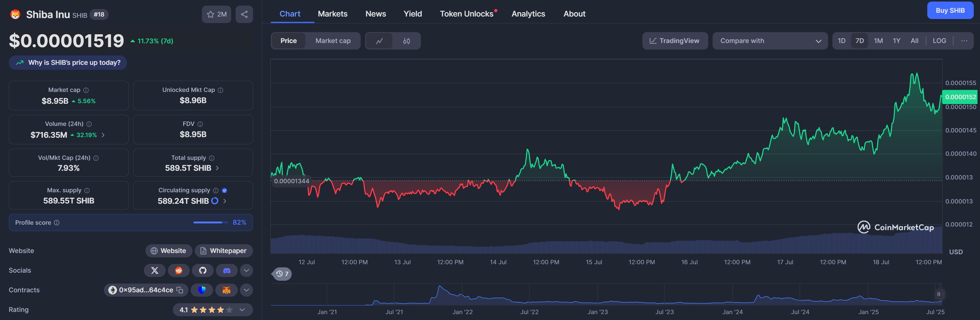Click the history events badge 7
This screenshot has height=320, width=980.
click(282, 274)
